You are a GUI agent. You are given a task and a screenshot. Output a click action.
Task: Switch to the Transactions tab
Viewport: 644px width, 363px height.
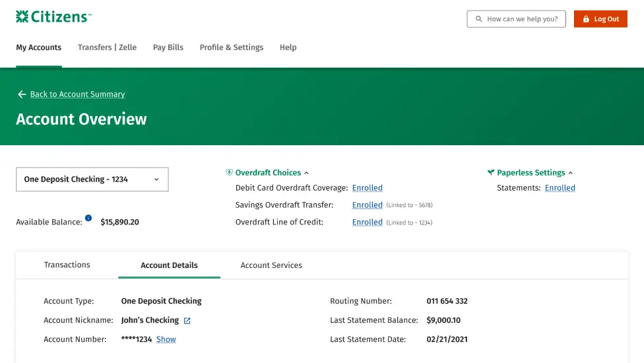[x=67, y=265]
